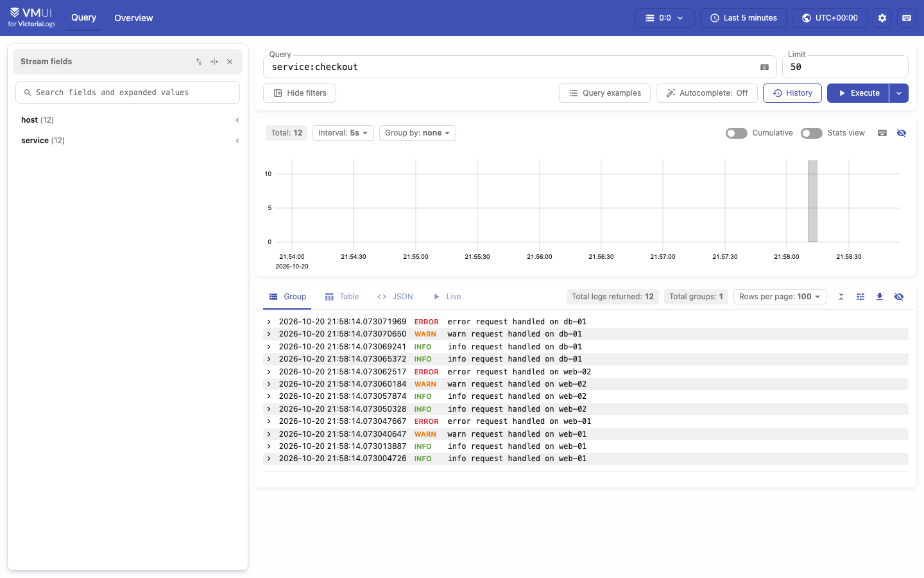This screenshot has width=924, height=578.
Task: Download the logs with the download icon
Action: pos(880,297)
